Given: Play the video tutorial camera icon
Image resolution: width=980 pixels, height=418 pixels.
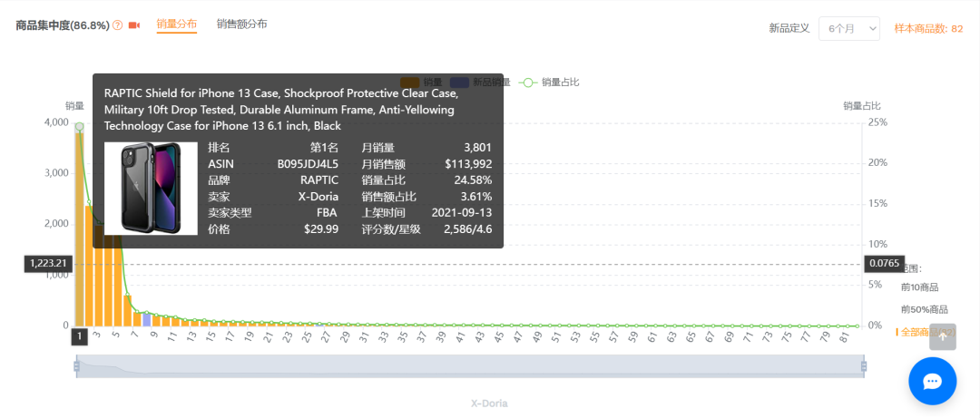Looking at the screenshot, I should point(134,25).
